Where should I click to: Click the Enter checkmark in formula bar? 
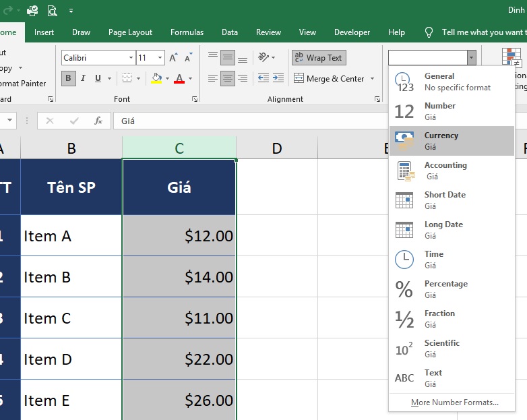coord(74,121)
